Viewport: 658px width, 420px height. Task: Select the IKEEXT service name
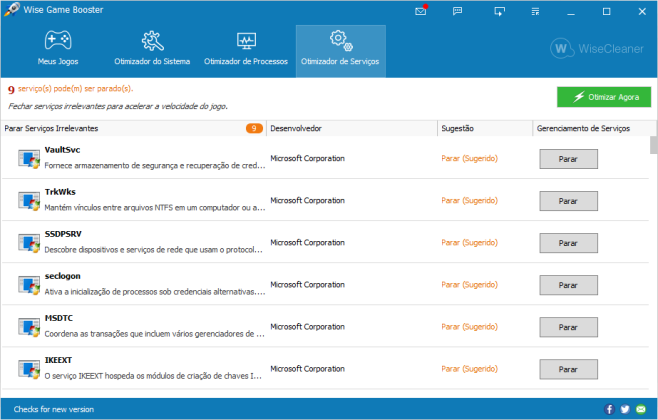[58, 360]
